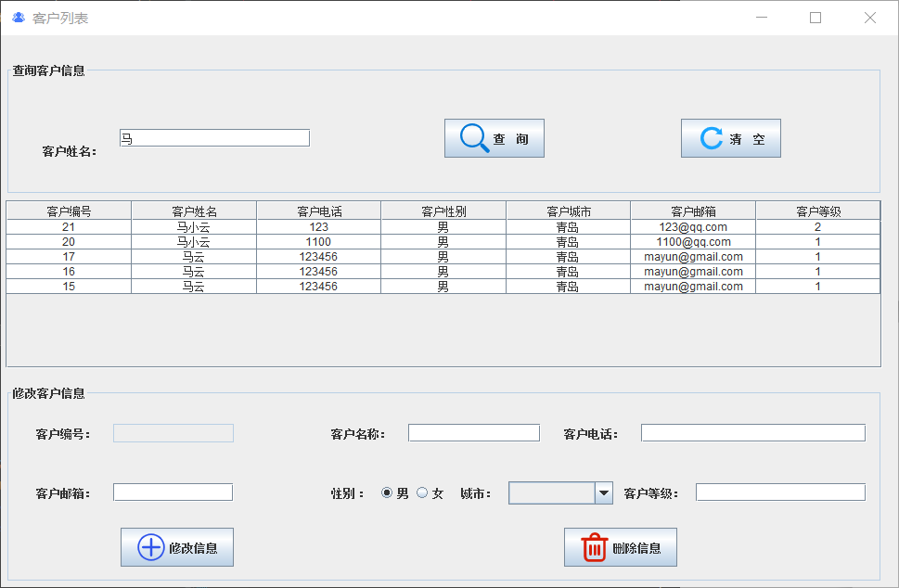Click mayun@gmail.com in row 16

693,272
